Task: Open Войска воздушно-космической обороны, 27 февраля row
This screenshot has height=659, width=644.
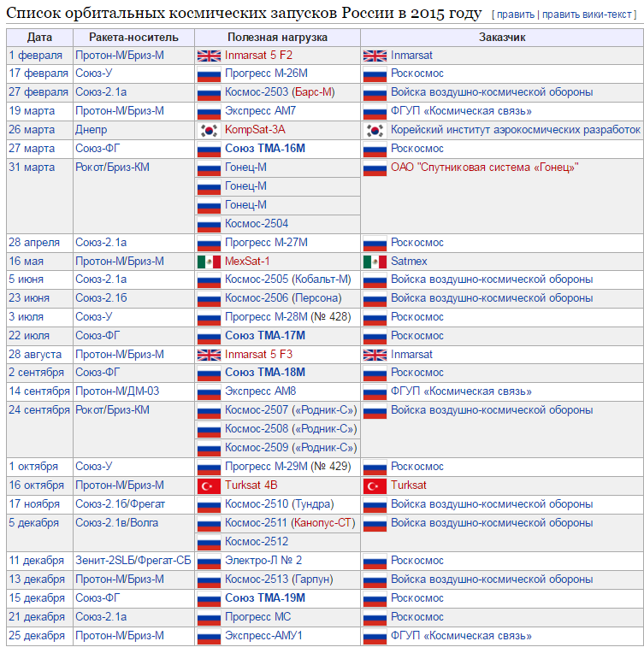Action: click(492, 92)
